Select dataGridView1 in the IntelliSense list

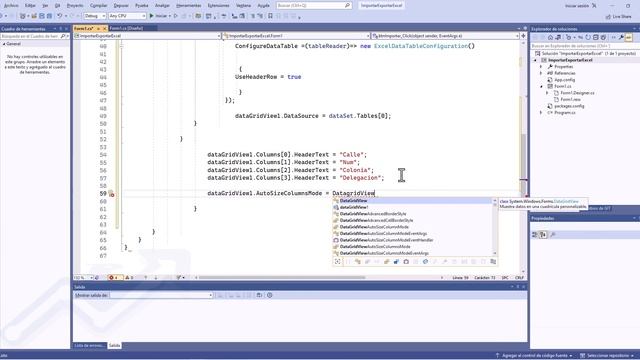pos(412,207)
